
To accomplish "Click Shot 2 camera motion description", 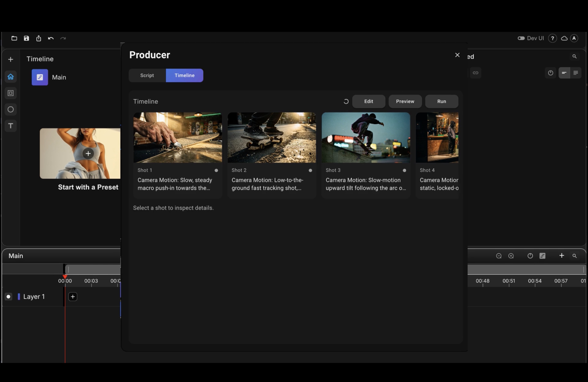I will click(268, 184).
